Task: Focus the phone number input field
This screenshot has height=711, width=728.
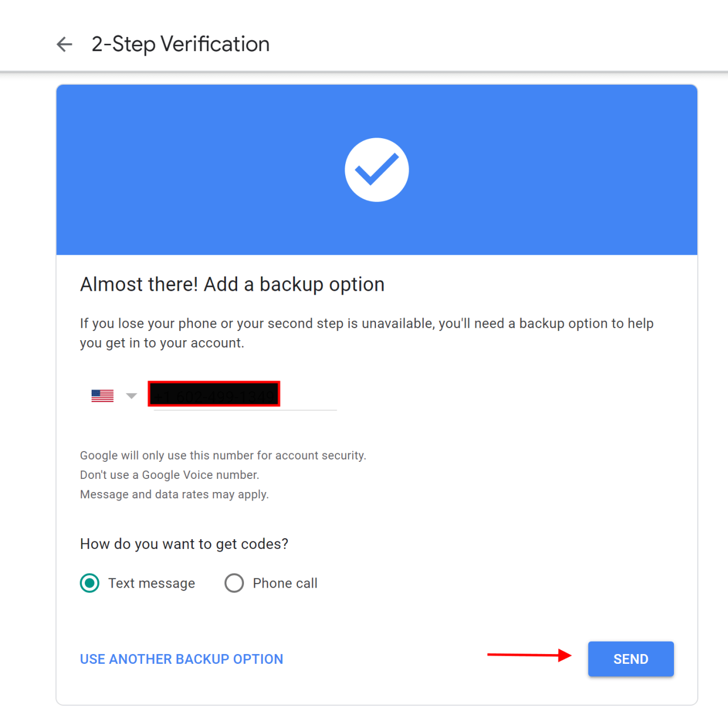Action: 242,395
